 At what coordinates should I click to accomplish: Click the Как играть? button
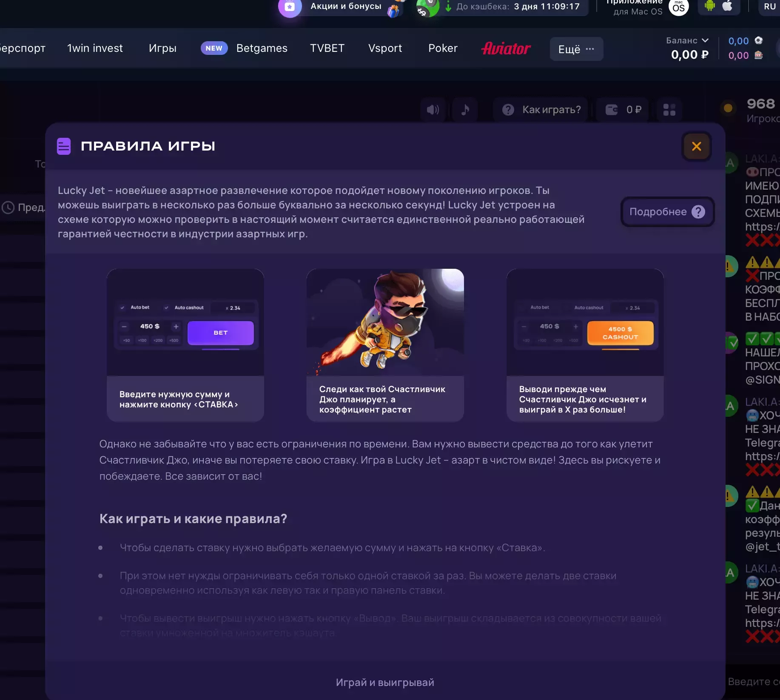click(x=541, y=110)
